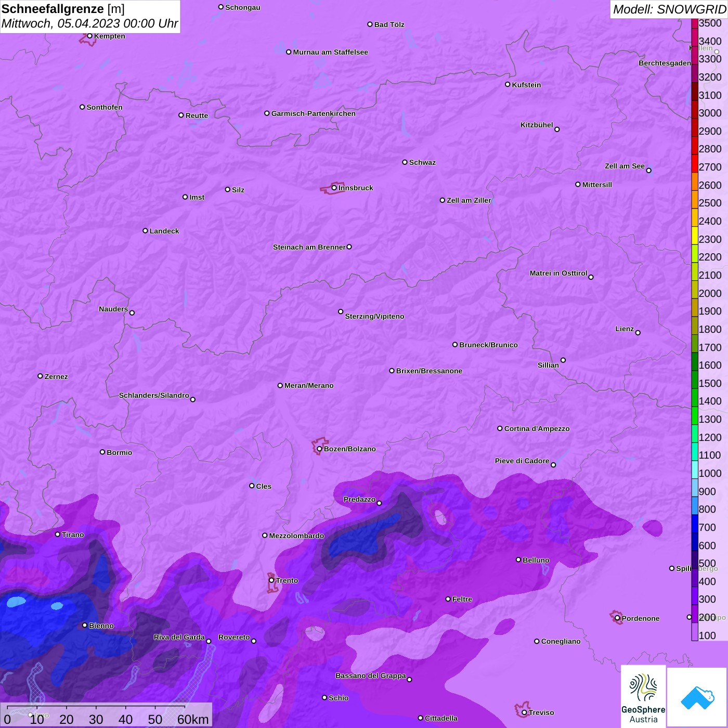Click the Sonthofen label

[105, 107]
